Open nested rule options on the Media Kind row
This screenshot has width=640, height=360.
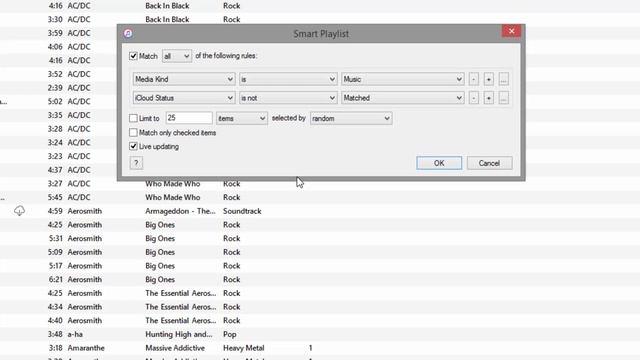point(504,79)
